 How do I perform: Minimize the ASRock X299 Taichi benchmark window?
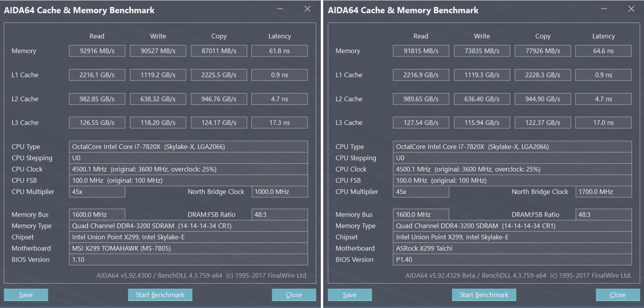click(x=604, y=9)
